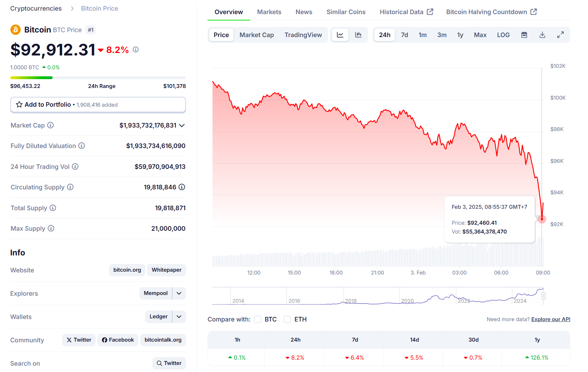Screen dimensions: 588x372
Task: Click the download chart data icon
Action: 542,35
